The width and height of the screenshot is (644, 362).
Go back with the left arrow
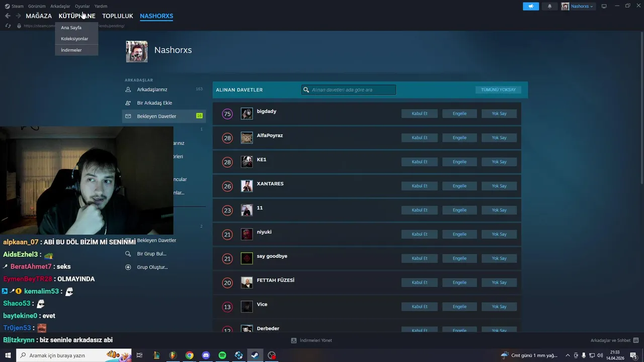coord(8,16)
